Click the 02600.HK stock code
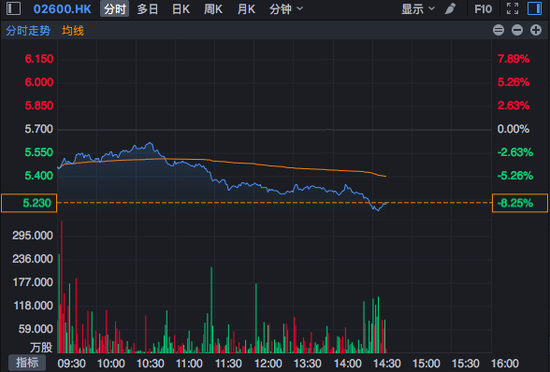 62,9
